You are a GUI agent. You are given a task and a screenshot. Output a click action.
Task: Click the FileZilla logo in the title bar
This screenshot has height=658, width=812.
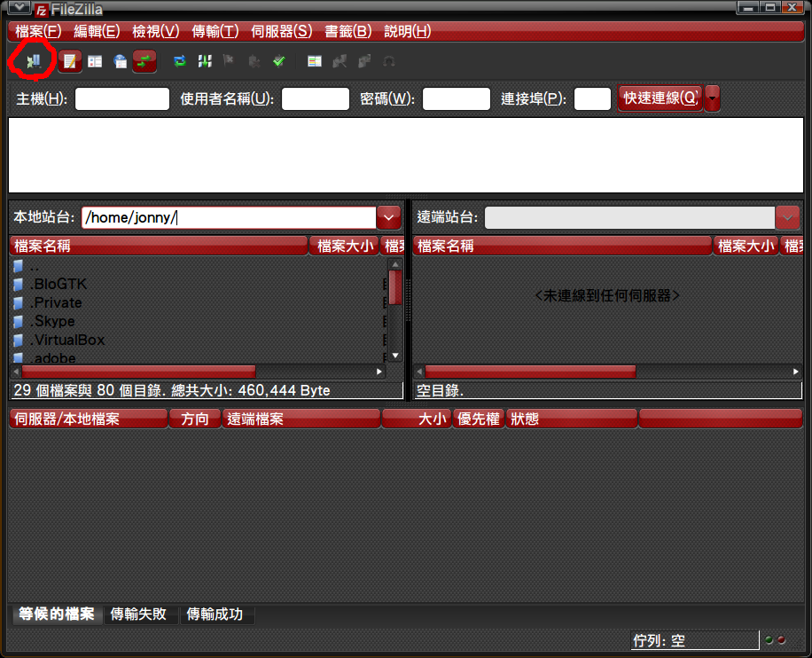[x=40, y=9]
